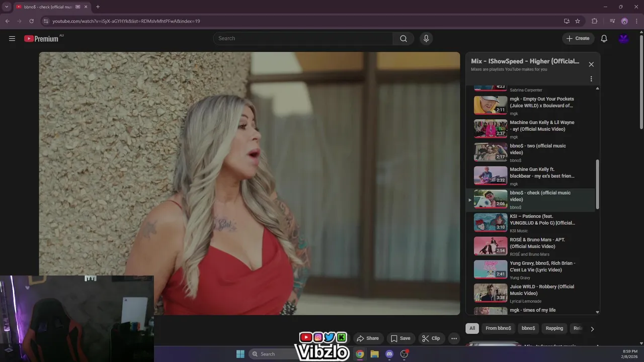Save the video to a playlist
This screenshot has width=644, height=362.
(x=400, y=338)
